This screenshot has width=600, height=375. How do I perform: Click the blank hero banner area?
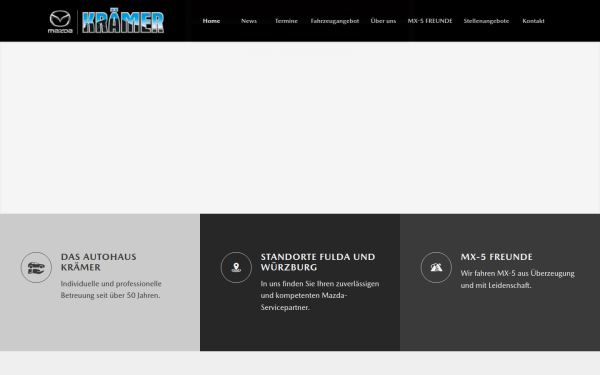click(300, 128)
